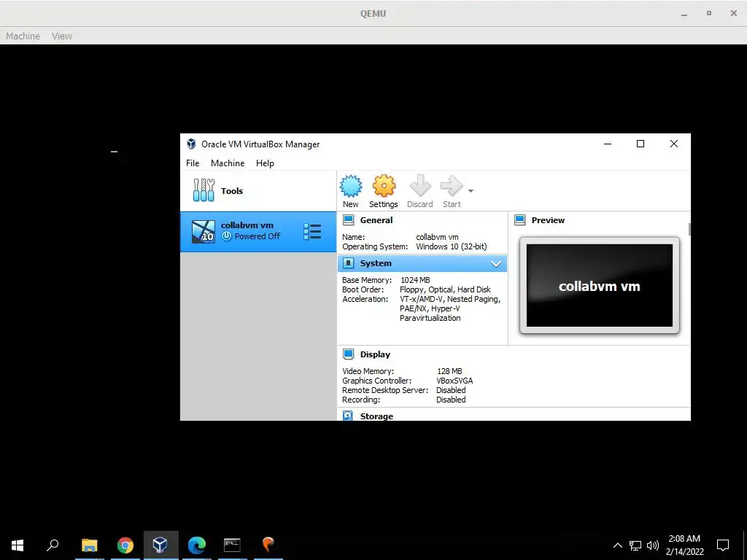Image resolution: width=747 pixels, height=560 pixels.
Task: Show hidden system tray icons
Action: (x=617, y=545)
